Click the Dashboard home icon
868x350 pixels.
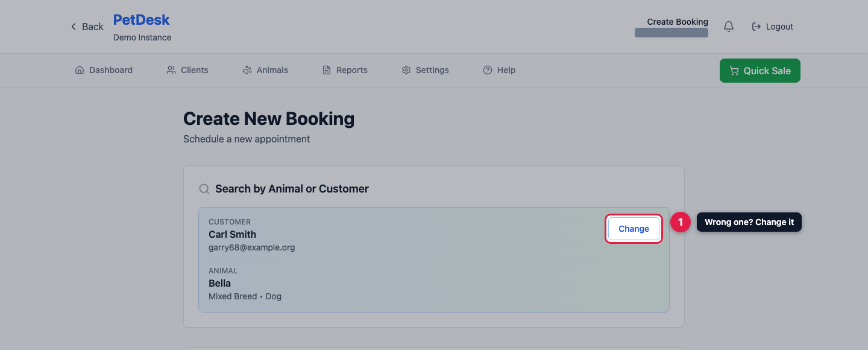click(x=80, y=70)
